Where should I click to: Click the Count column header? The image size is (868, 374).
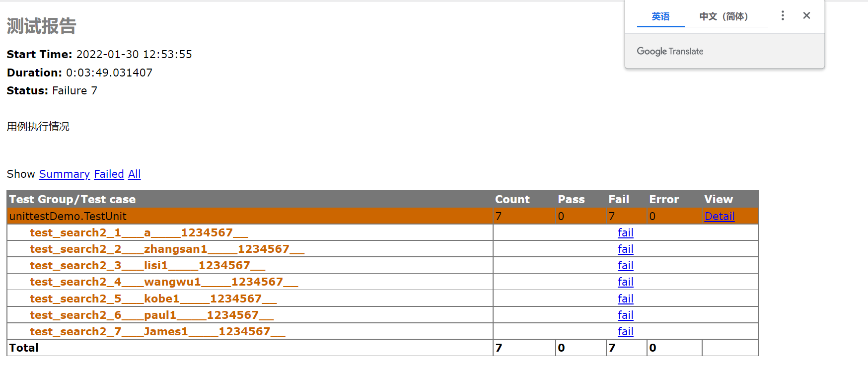tap(512, 199)
